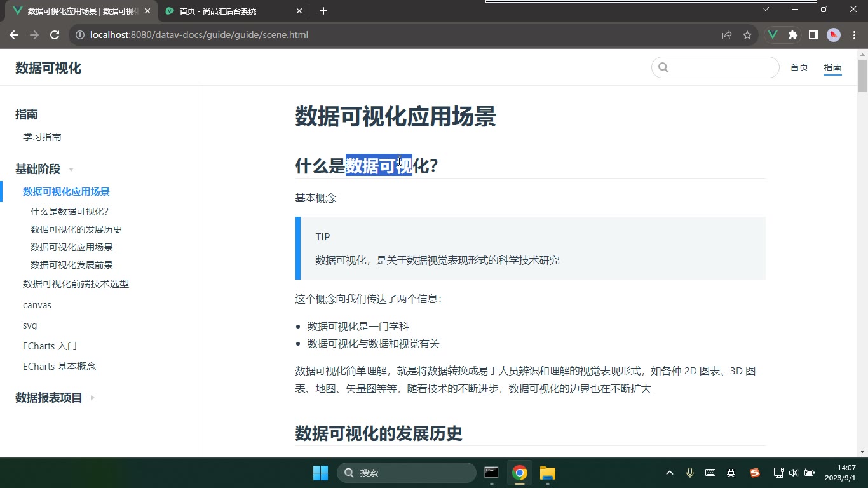Open a new browser tab
Viewport: 868px width, 488px height.
coord(323,11)
